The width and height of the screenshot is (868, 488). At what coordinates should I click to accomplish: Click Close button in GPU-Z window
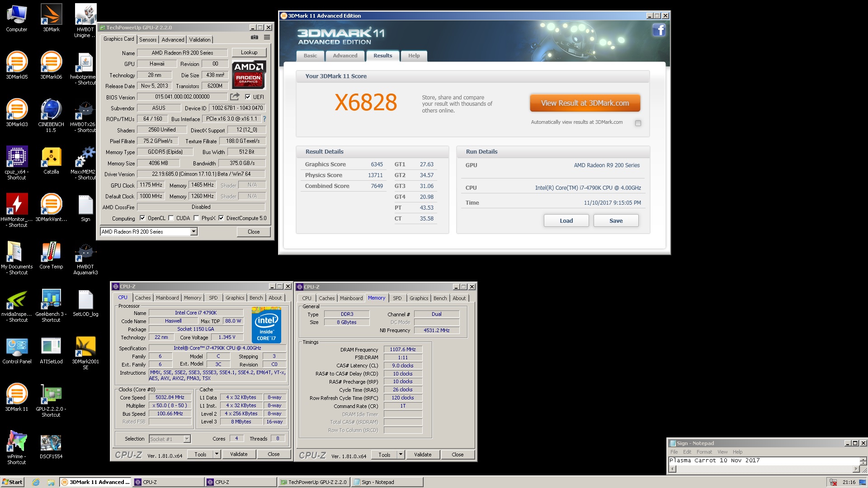coord(254,232)
